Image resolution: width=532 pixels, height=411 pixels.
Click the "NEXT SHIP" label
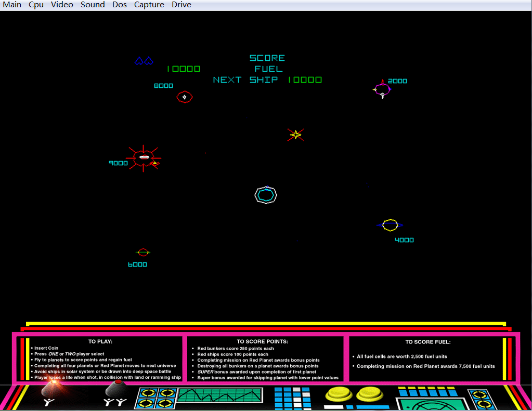coord(245,79)
